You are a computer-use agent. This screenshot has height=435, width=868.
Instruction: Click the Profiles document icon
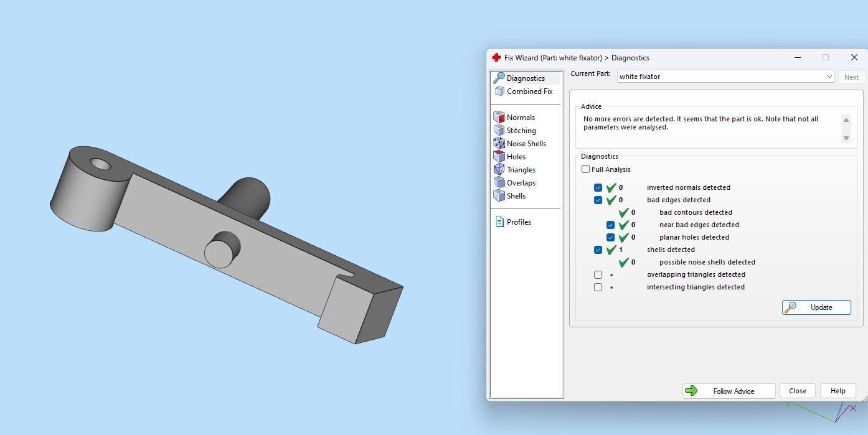point(499,222)
